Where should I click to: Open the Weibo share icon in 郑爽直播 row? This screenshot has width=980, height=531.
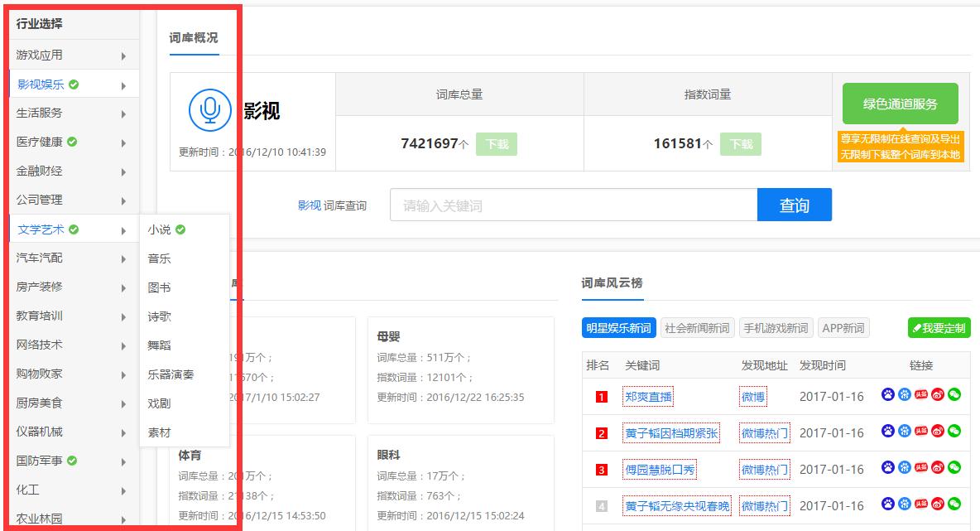937,395
